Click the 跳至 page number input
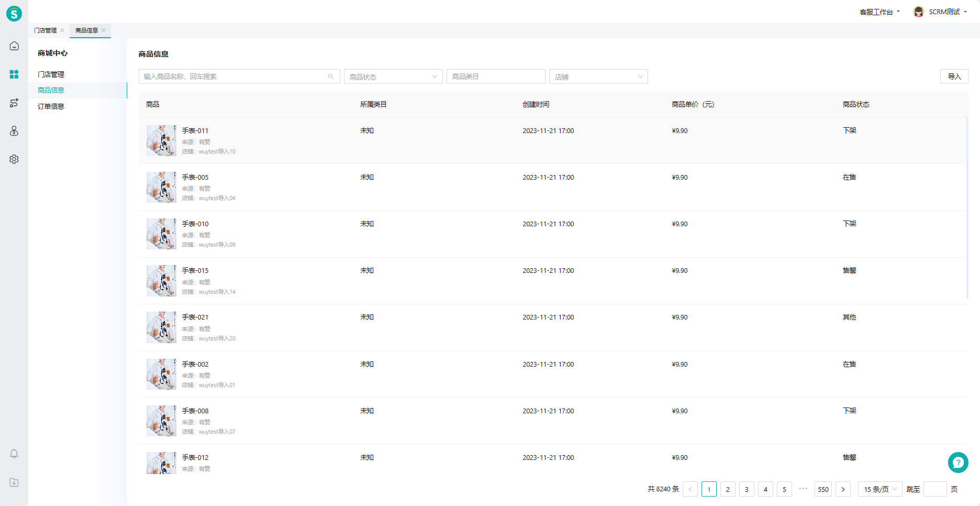 pos(935,489)
